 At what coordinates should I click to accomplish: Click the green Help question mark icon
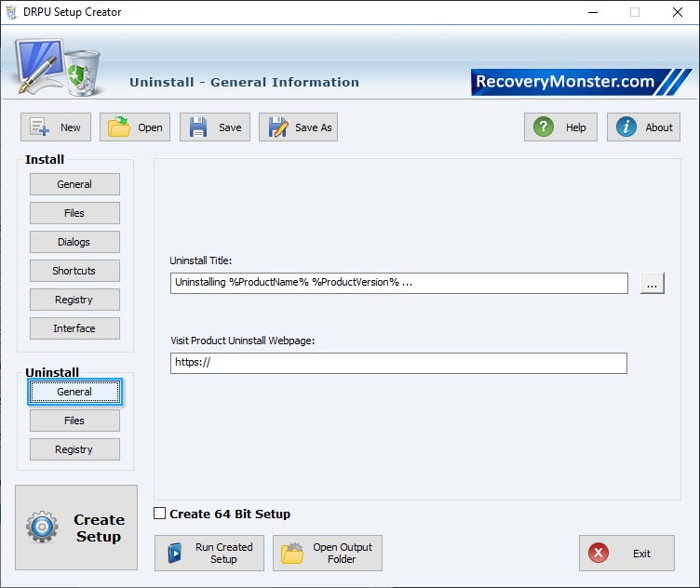pyautogui.click(x=544, y=127)
